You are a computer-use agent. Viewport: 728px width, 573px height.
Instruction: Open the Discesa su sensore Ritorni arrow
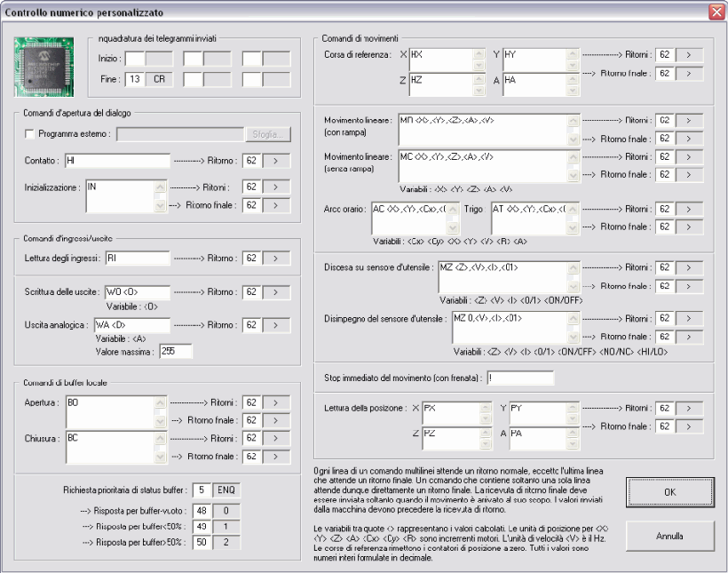[689, 267]
